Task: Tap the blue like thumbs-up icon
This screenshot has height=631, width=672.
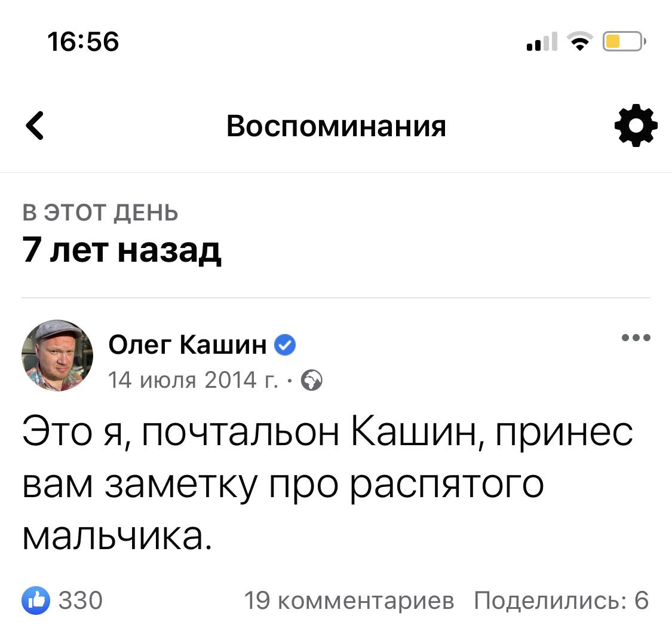Action: [x=36, y=601]
